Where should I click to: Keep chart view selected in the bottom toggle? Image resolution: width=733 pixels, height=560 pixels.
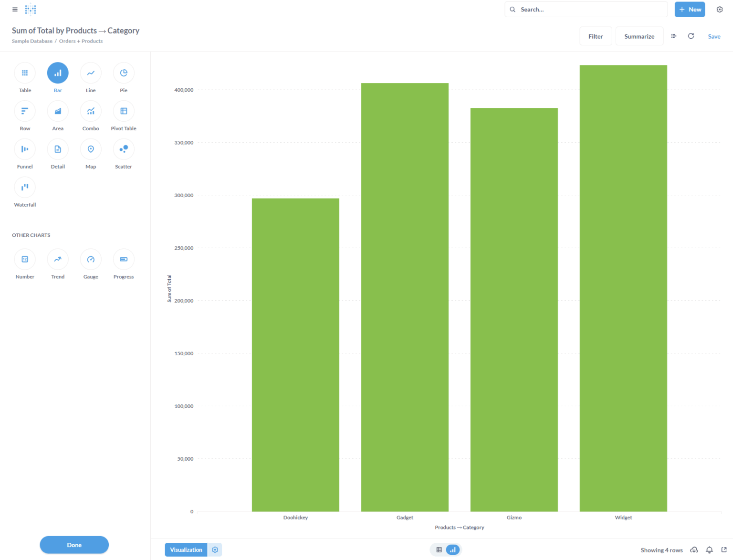452,549
